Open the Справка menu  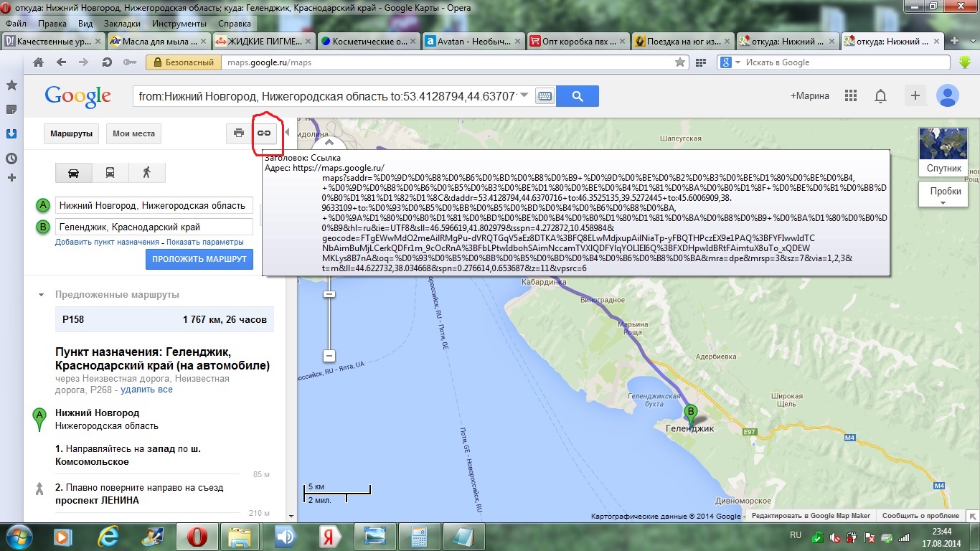click(234, 23)
